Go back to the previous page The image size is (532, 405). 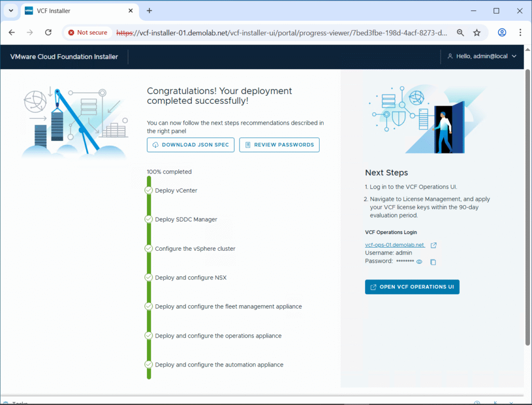[12, 32]
